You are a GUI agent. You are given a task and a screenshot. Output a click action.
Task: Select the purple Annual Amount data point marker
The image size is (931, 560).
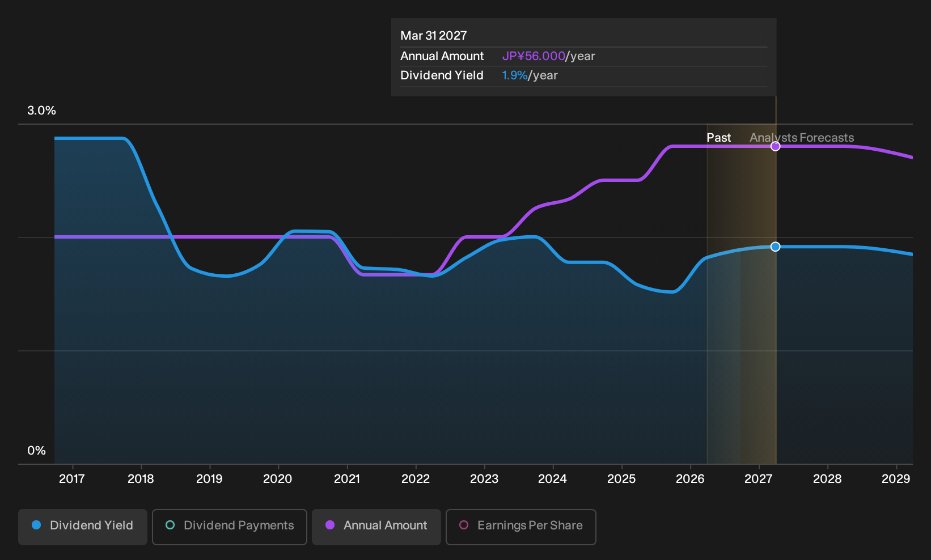[776, 146]
